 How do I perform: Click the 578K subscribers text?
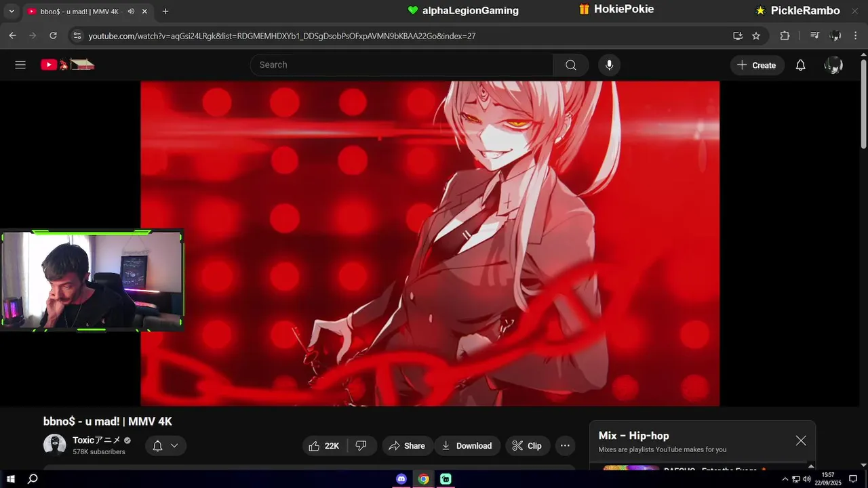click(99, 451)
